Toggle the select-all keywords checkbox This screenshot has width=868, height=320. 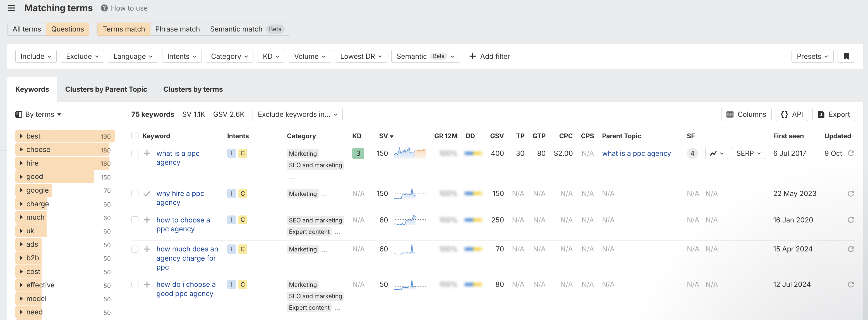click(x=135, y=136)
